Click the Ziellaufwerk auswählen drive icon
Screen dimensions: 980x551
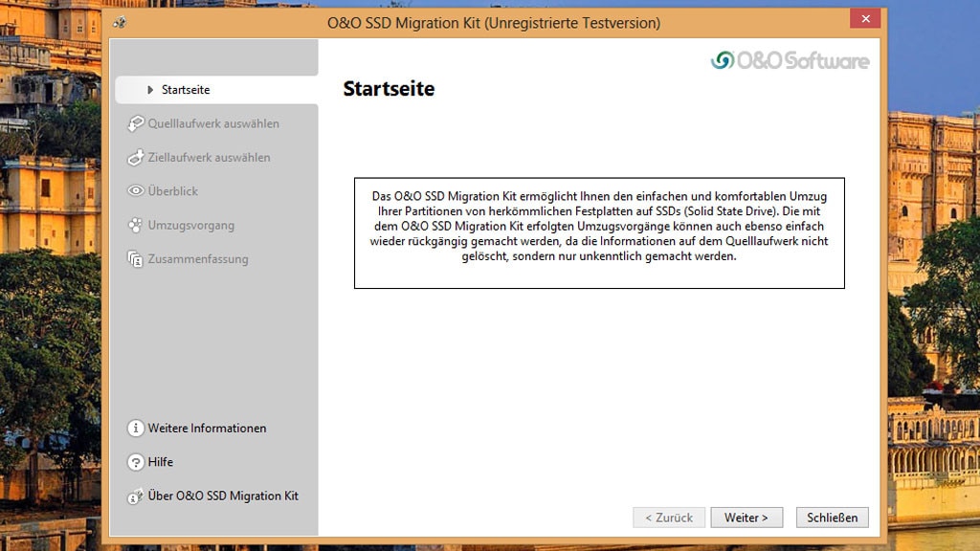pyautogui.click(x=135, y=158)
